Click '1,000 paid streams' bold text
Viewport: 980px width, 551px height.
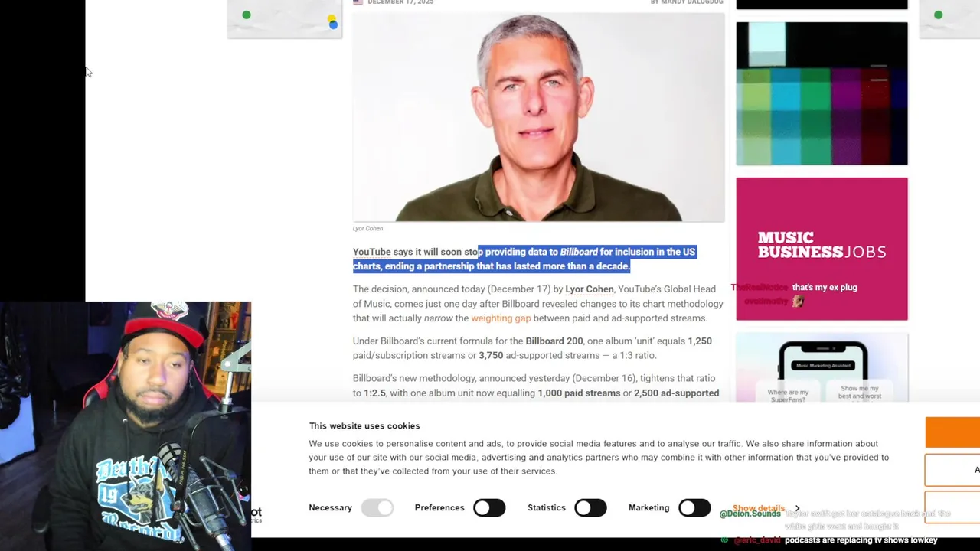[579, 393]
